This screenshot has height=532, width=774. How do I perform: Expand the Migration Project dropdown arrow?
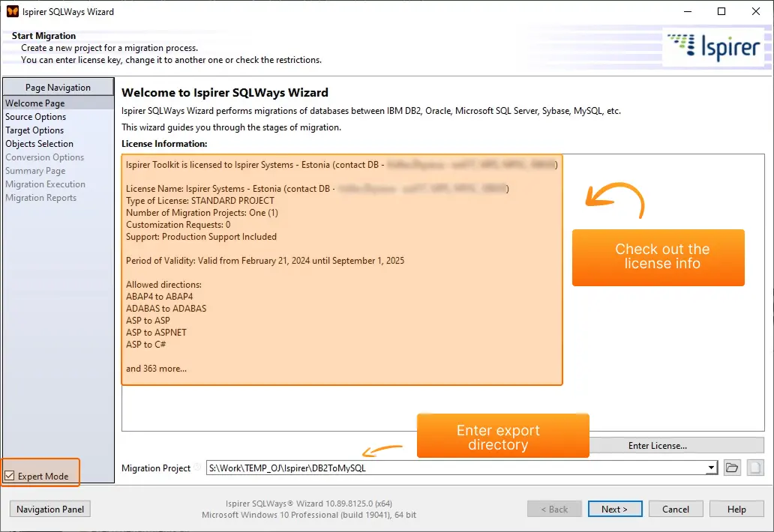point(711,468)
